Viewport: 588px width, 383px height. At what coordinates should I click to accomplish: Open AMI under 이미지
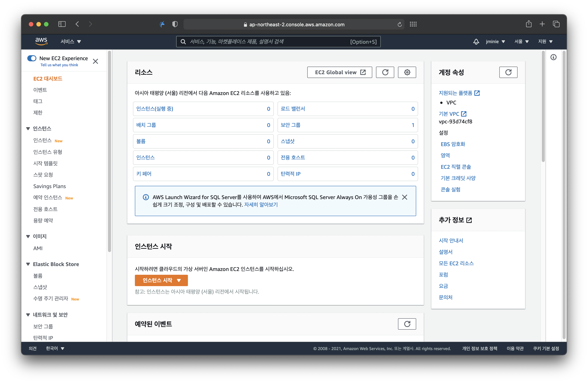pos(38,248)
